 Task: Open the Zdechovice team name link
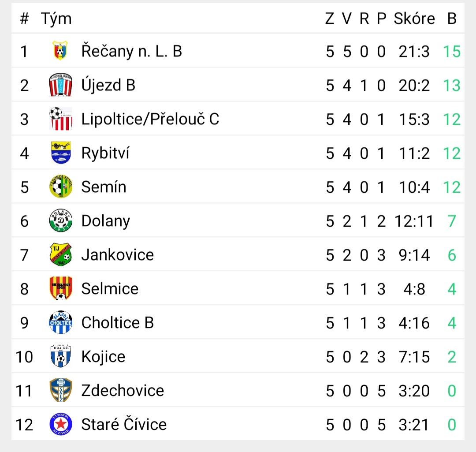click(x=123, y=390)
